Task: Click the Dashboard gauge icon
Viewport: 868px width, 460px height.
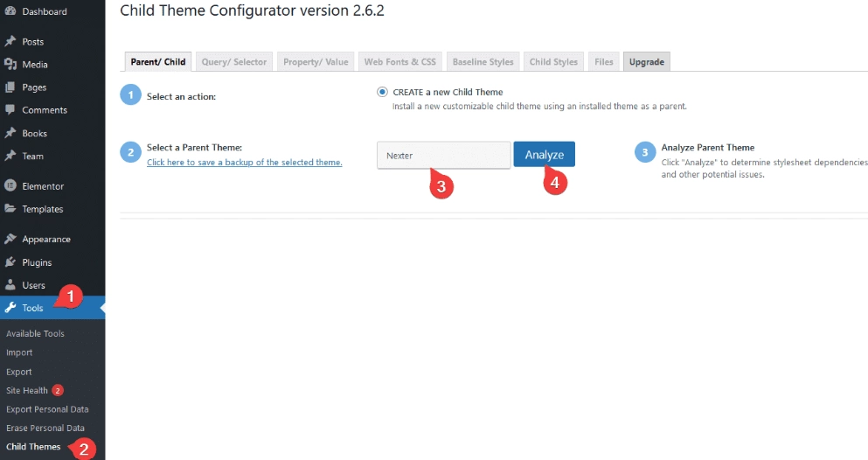Action: (10, 11)
